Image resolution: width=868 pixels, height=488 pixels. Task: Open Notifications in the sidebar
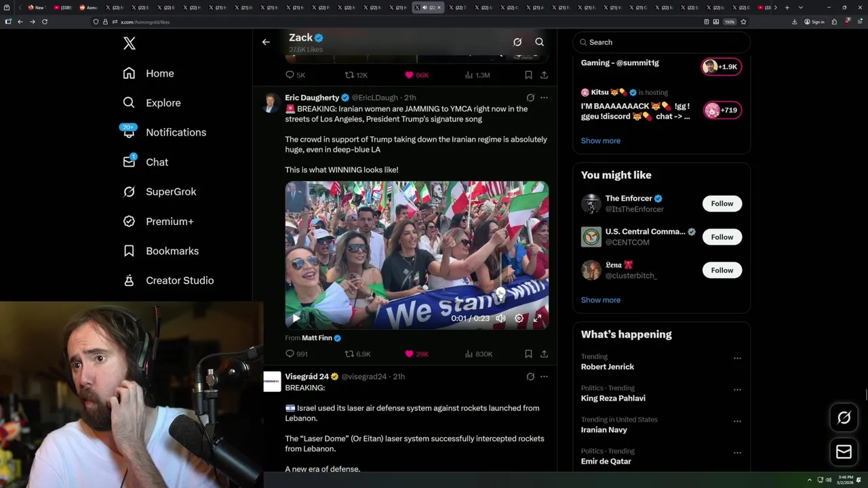pos(164,132)
